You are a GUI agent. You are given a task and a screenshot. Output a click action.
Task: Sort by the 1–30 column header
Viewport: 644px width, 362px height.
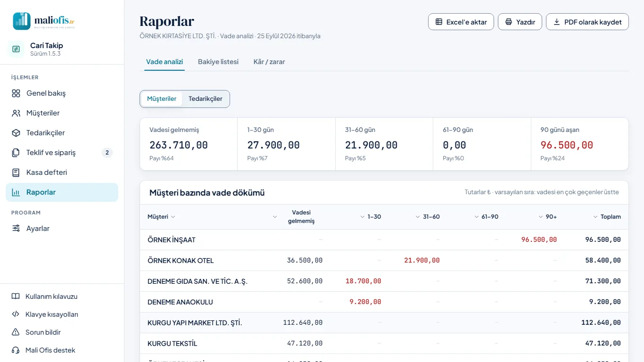click(x=371, y=217)
